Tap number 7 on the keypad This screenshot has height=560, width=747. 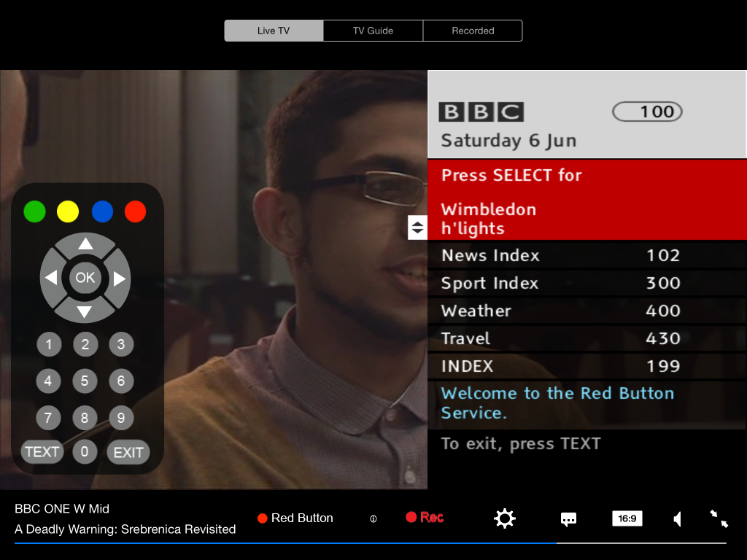coord(48,418)
